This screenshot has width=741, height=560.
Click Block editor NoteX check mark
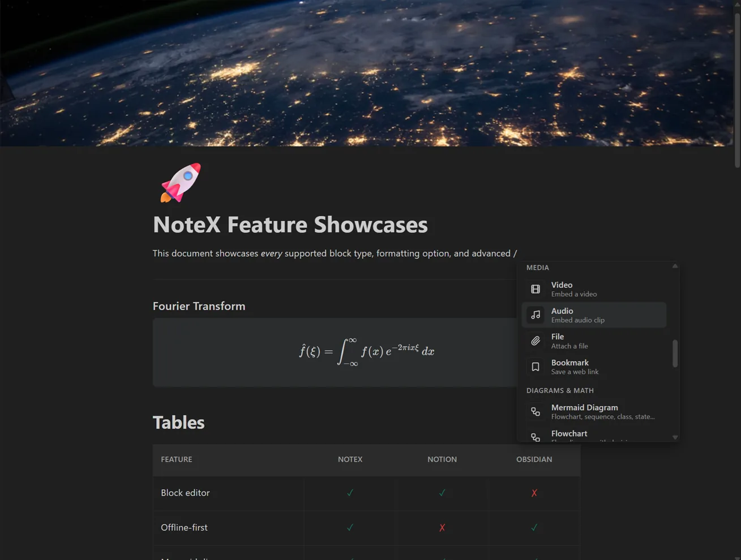[350, 493]
